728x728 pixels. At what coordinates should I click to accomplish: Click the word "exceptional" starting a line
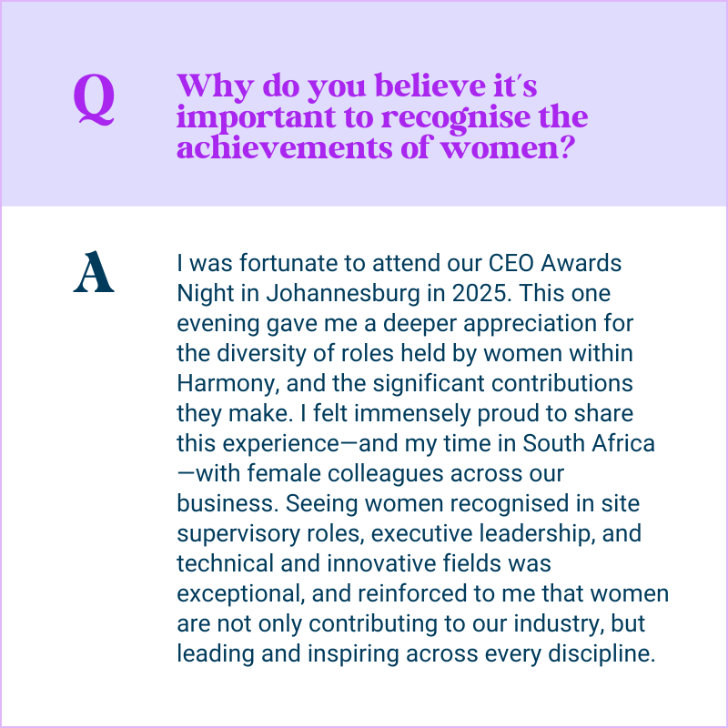click(x=238, y=594)
